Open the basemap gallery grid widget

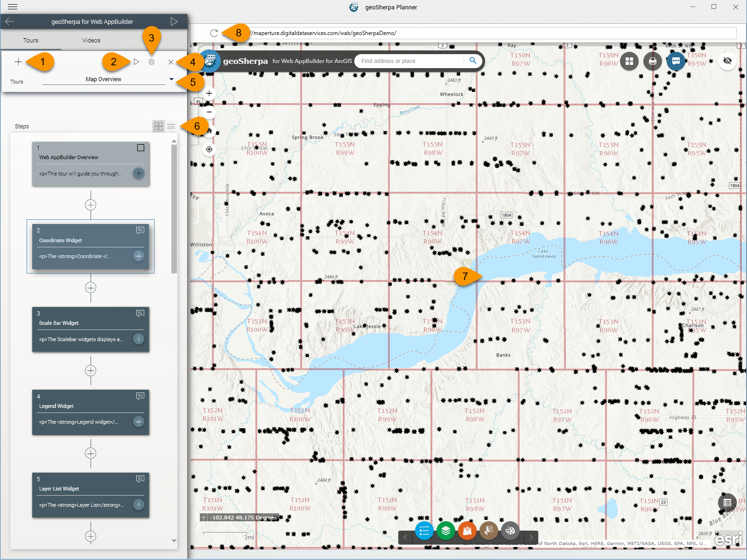tap(629, 61)
